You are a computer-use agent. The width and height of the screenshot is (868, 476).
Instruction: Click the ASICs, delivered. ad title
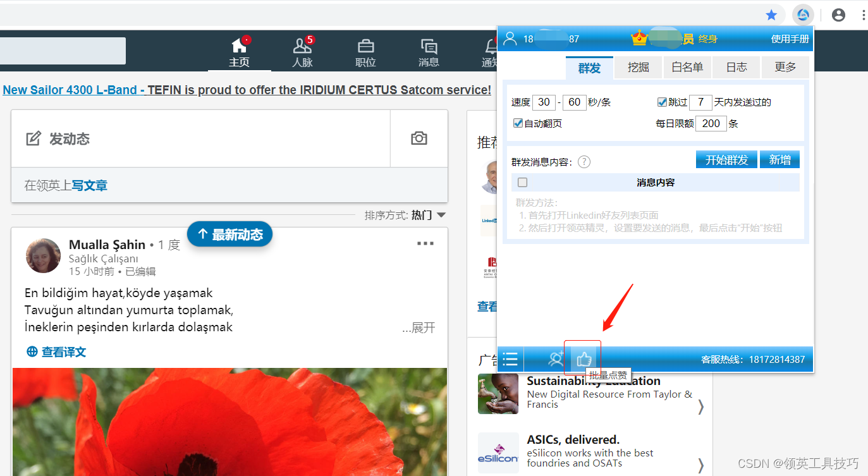click(573, 439)
